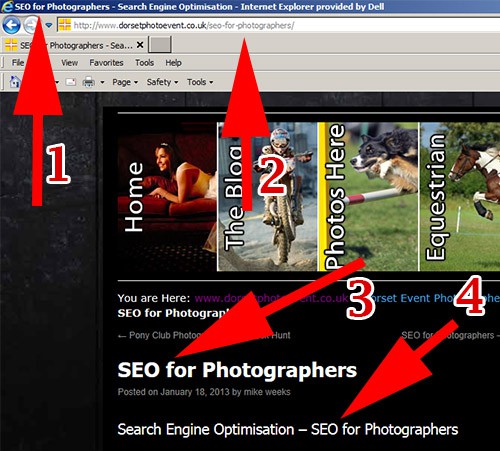Screen dimensions: 500x451
Task: Open the Home navigation image
Action: point(167,196)
